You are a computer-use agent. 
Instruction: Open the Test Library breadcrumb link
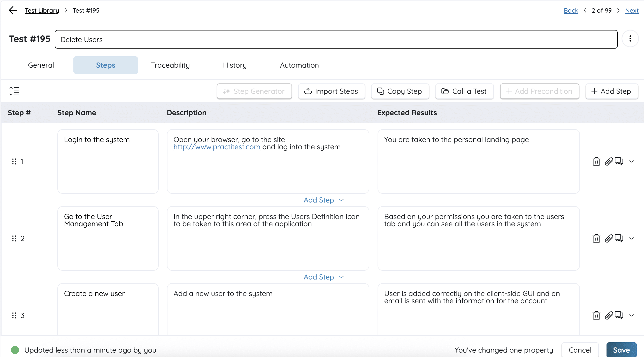42,10
